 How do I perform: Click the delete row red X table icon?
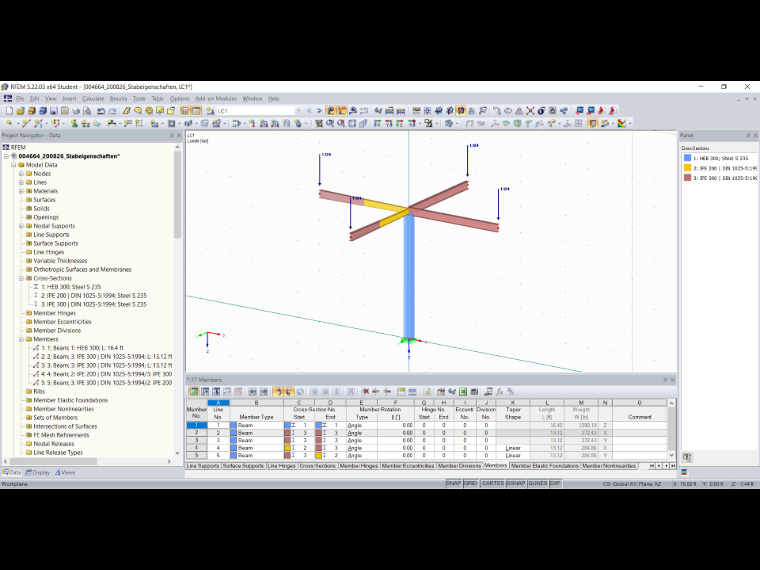coord(365,392)
